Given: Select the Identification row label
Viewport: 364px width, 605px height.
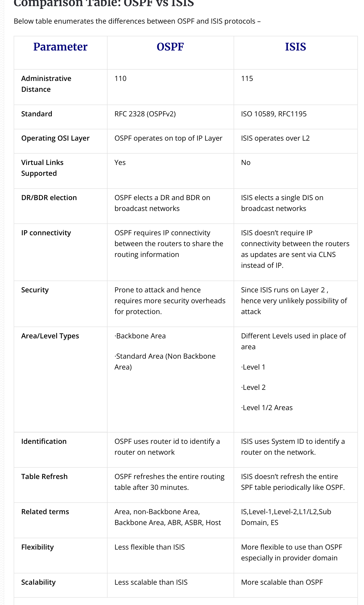Looking at the screenshot, I should (44, 441).
